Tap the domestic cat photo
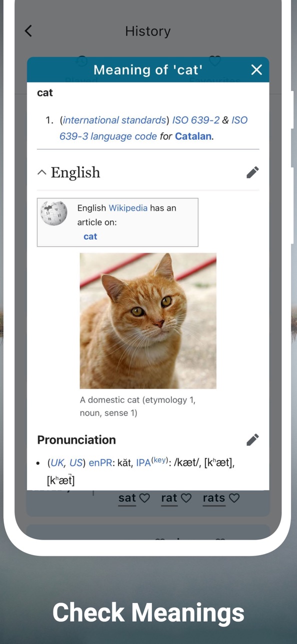 (148, 321)
